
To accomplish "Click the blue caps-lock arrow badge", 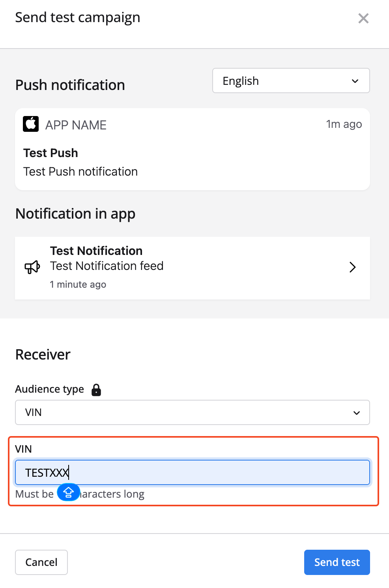I will point(69,492).
